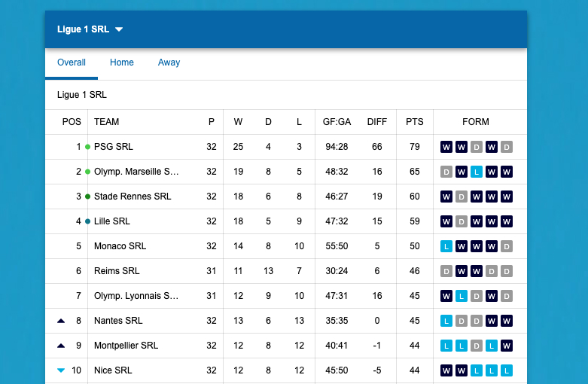Click Montpellier's last form W badge
Viewport: 588px width, 384px height.
[506, 346]
